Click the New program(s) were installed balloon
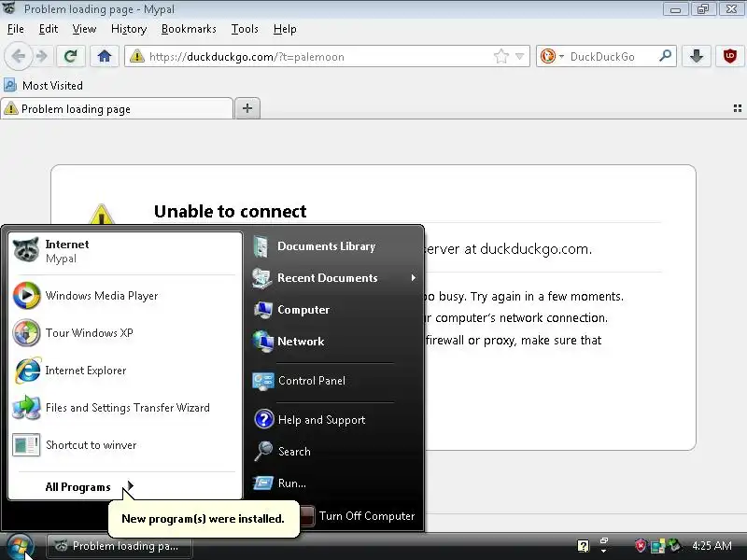The image size is (747, 560). pos(204,519)
